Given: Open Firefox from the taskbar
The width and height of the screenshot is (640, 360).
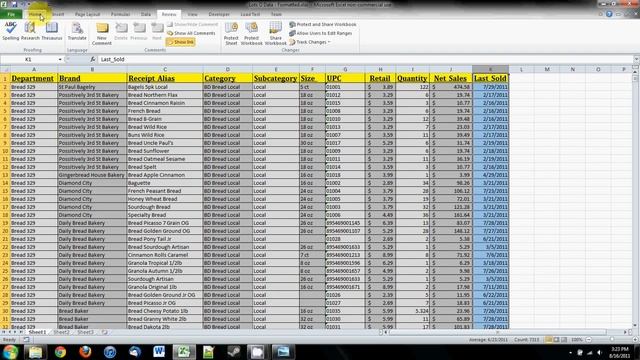Looking at the screenshot, I should click(x=85, y=352).
